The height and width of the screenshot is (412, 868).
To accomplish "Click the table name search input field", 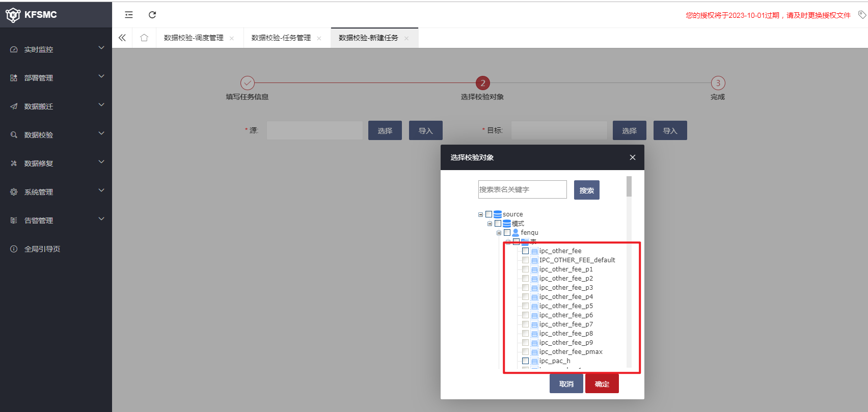I will 522,189.
